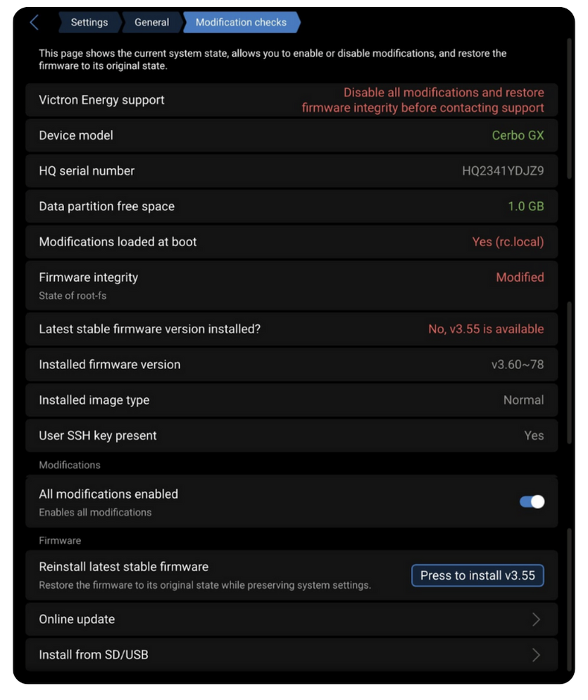The width and height of the screenshot is (588, 700).
Task: Open Online update chevron
Action: point(536,619)
